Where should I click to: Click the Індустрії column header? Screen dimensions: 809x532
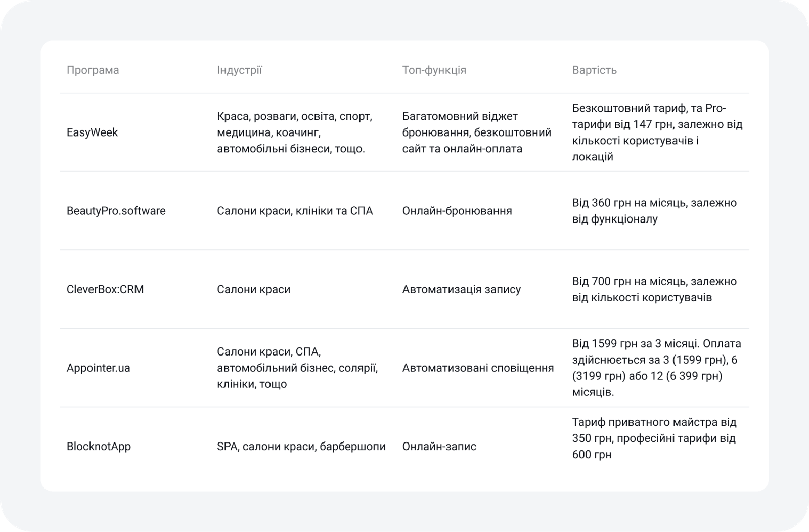(239, 70)
